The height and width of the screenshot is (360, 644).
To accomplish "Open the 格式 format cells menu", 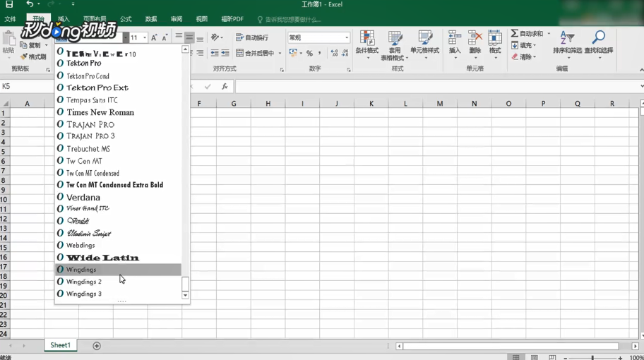I will click(495, 44).
